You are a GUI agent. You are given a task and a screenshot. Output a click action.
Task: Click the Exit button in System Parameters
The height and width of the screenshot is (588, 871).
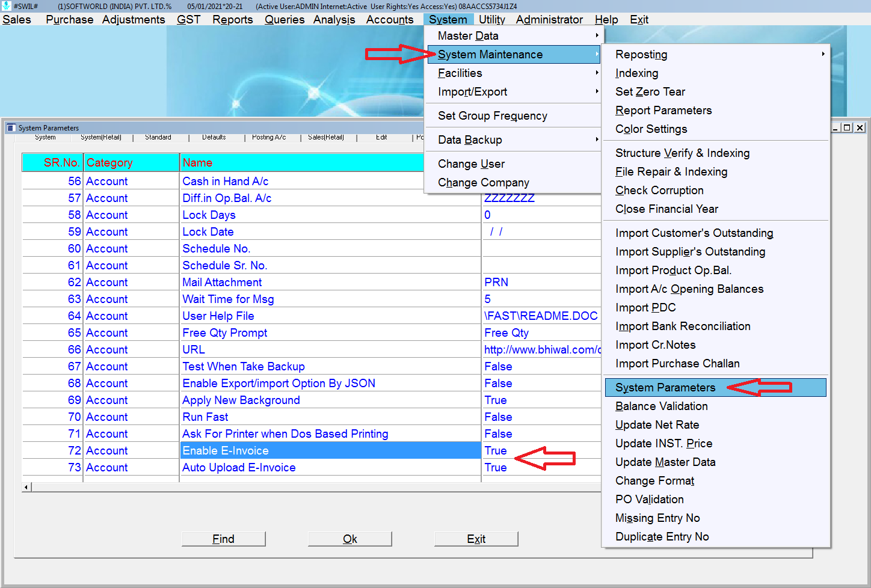coord(476,539)
